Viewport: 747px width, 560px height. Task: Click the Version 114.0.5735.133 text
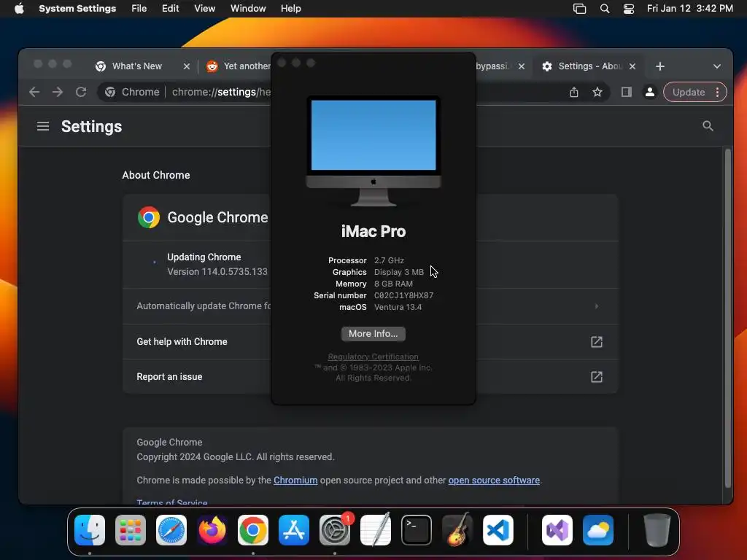click(217, 271)
